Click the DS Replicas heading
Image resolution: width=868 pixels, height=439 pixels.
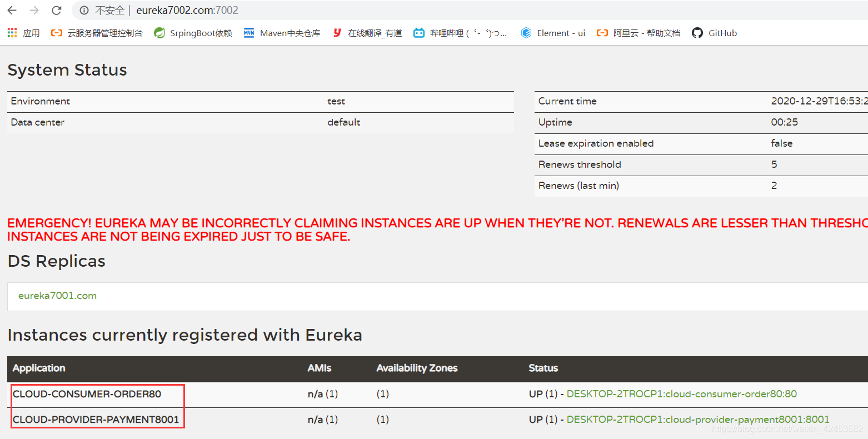pos(57,261)
